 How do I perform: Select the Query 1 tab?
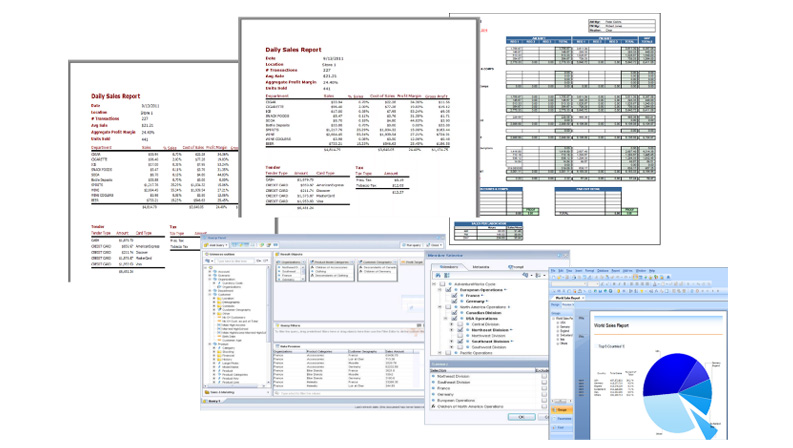212,401
